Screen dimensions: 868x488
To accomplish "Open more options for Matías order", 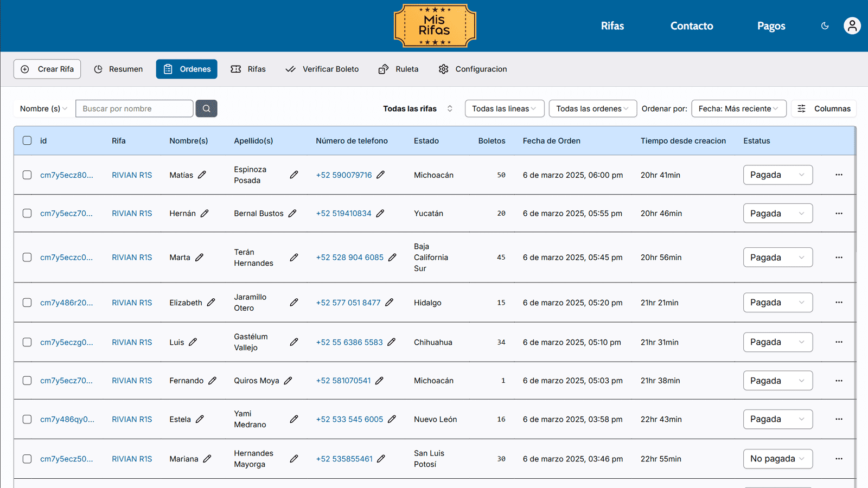I will tap(839, 175).
